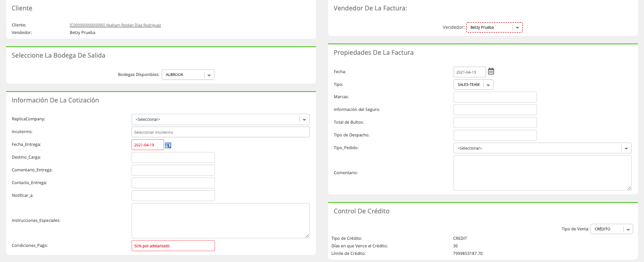
Task: Click the Información del Seguro field
Action: pyautogui.click(x=495, y=110)
